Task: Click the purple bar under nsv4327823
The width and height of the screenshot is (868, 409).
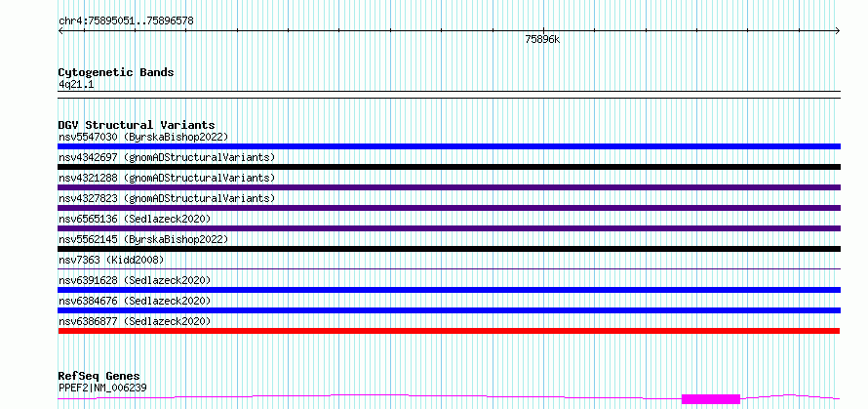Action: coord(449,208)
